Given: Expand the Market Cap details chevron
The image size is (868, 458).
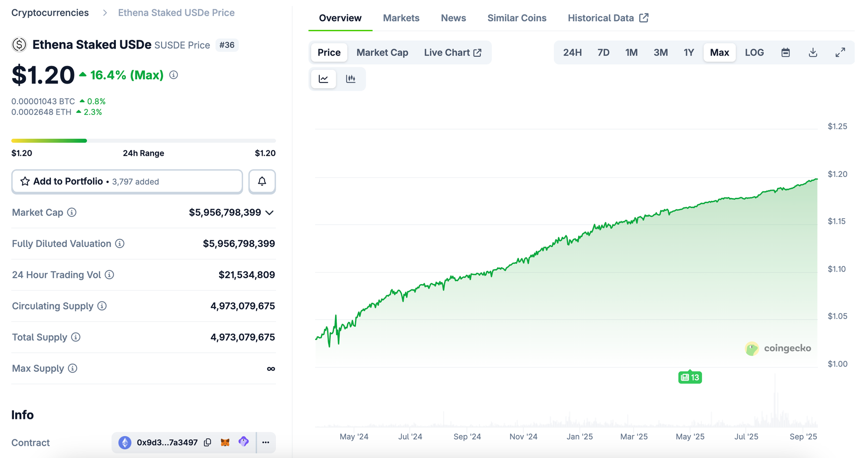Looking at the screenshot, I should [270, 213].
